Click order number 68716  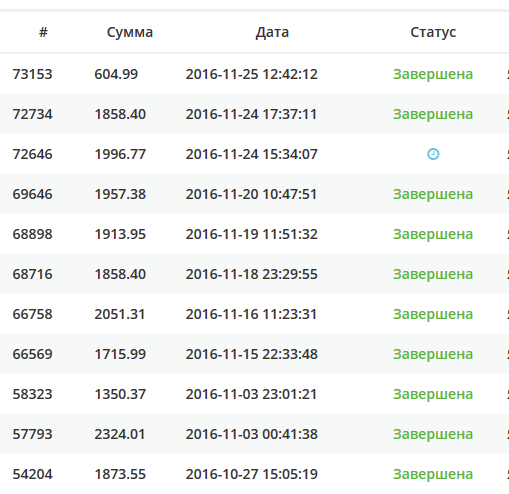click(32, 274)
